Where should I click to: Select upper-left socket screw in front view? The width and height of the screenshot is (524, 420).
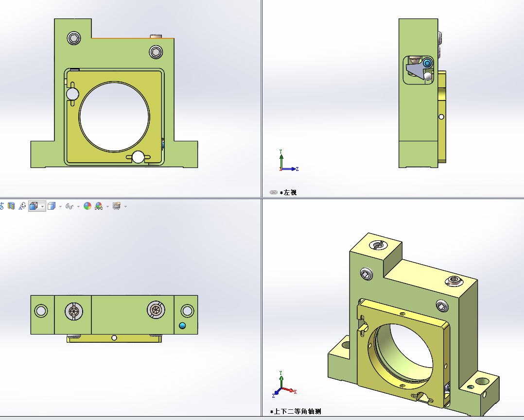coord(74,38)
